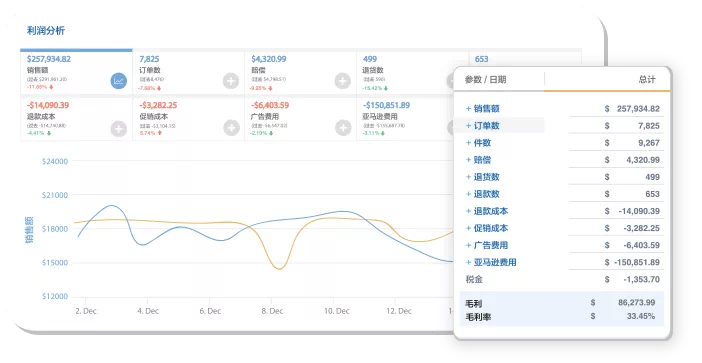The image size is (702, 363).
Task: Click the 8. Dec date label
Action: coord(272,311)
